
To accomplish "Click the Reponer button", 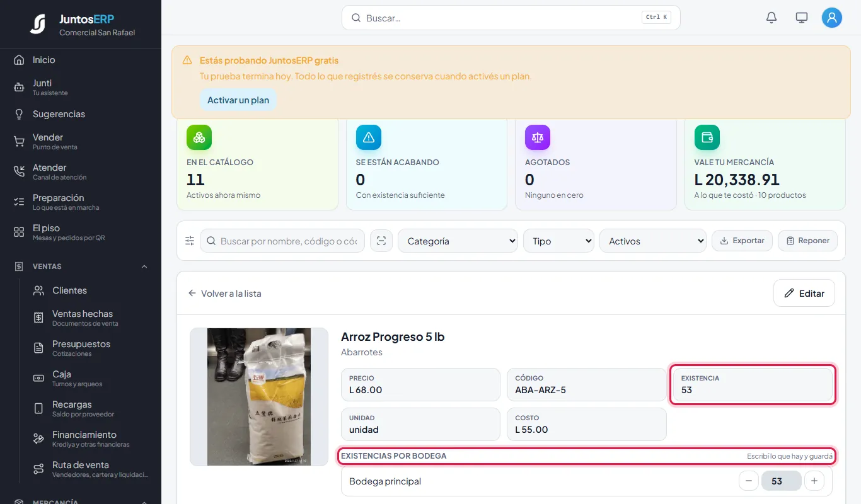I will (x=807, y=241).
